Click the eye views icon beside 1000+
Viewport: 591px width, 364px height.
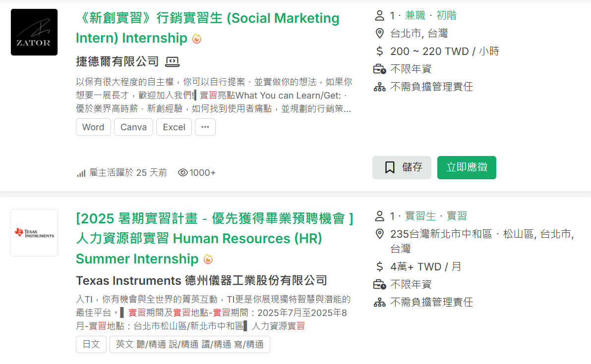(183, 173)
